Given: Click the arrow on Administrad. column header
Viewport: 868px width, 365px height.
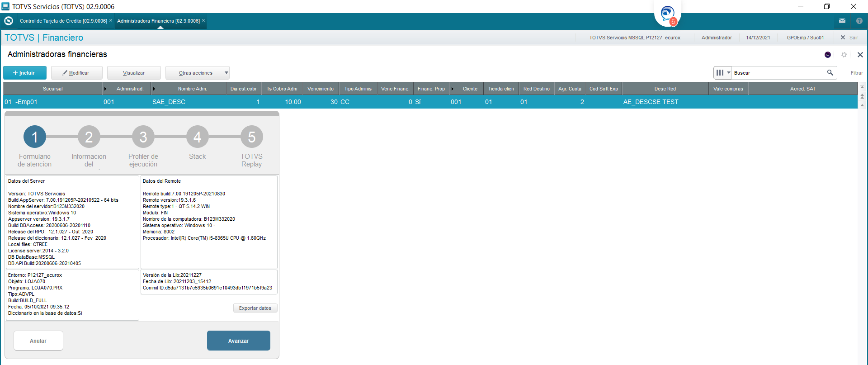Looking at the screenshot, I should [x=105, y=89].
